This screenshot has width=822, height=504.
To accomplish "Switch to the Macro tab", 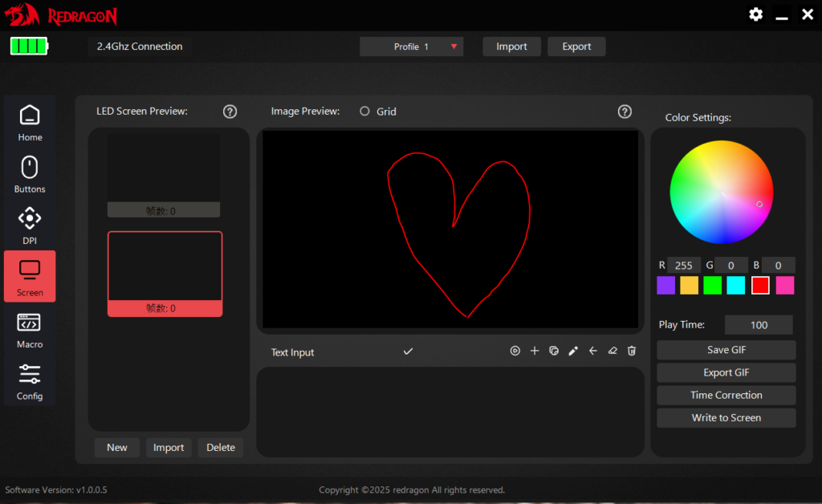I will tap(30, 331).
